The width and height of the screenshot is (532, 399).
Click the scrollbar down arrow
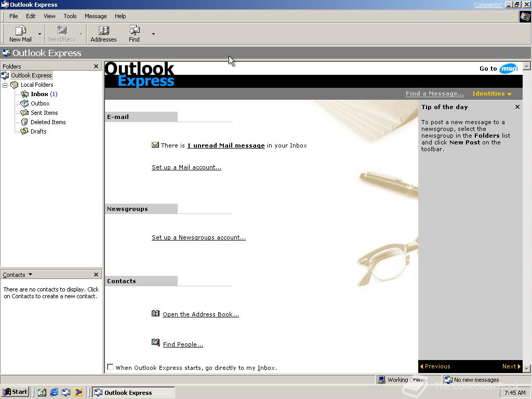(x=527, y=368)
